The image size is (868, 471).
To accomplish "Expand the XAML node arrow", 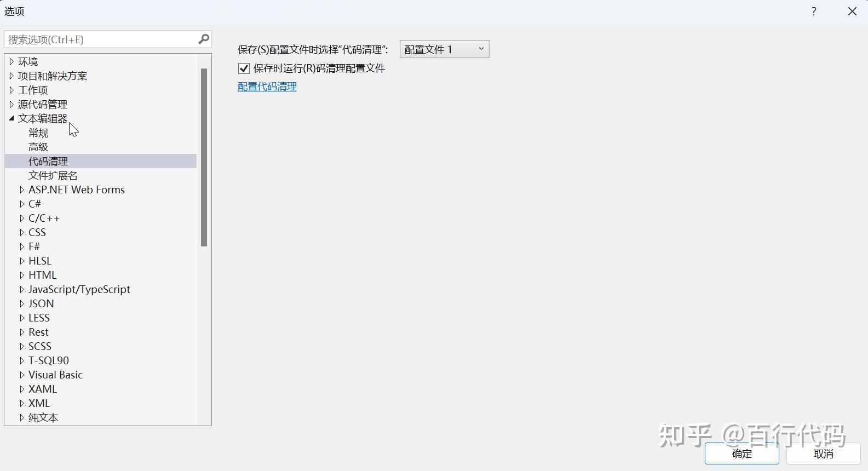I will pyautogui.click(x=22, y=389).
